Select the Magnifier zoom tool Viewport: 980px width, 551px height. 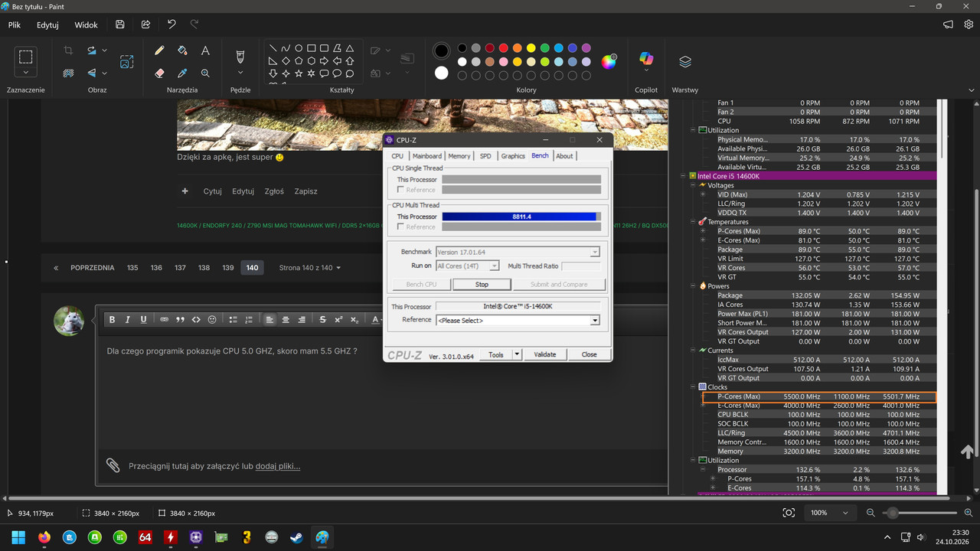point(205,73)
